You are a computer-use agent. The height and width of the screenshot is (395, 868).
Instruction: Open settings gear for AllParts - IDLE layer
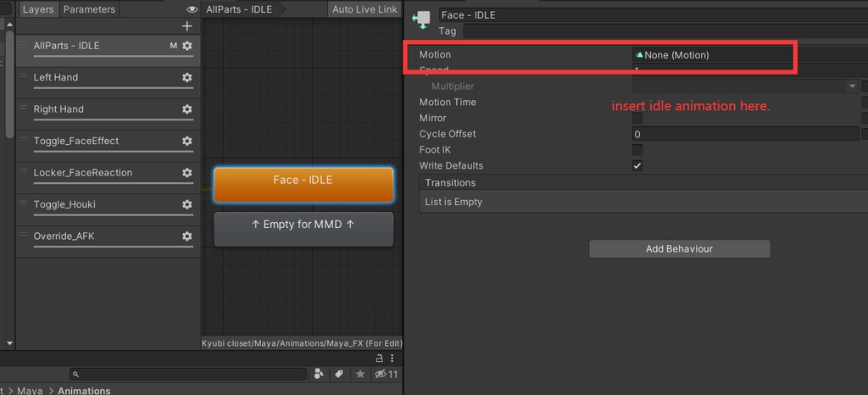(x=187, y=46)
